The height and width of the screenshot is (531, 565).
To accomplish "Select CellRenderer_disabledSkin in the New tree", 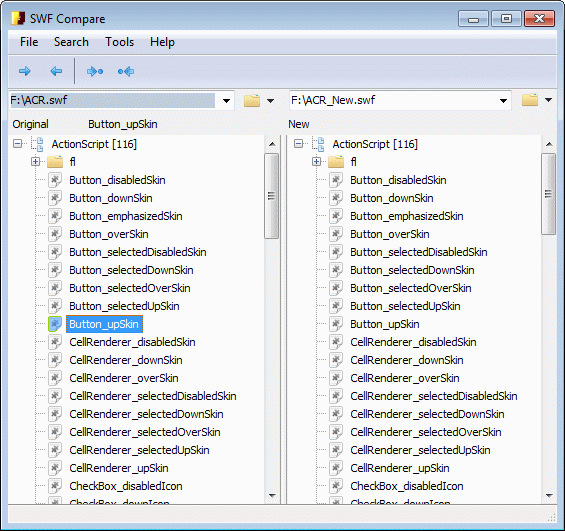I will pos(413,342).
